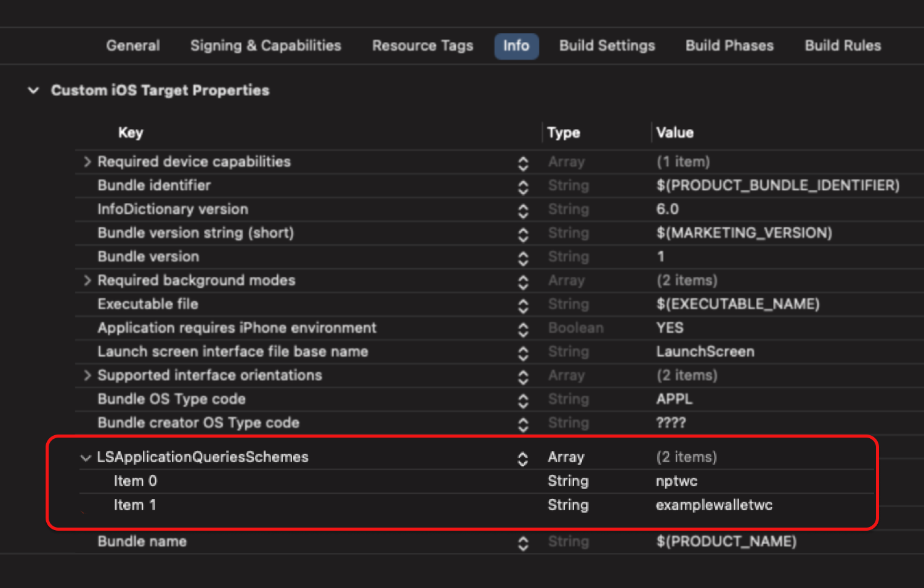
Task: Expand Required background modes array
Action: 87,280
